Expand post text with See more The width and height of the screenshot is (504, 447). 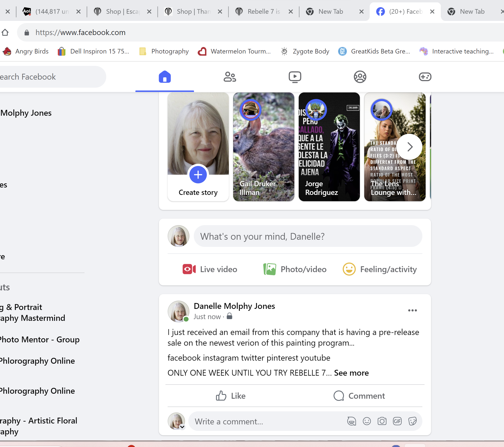pyautogui.click(x=351, y=373)
